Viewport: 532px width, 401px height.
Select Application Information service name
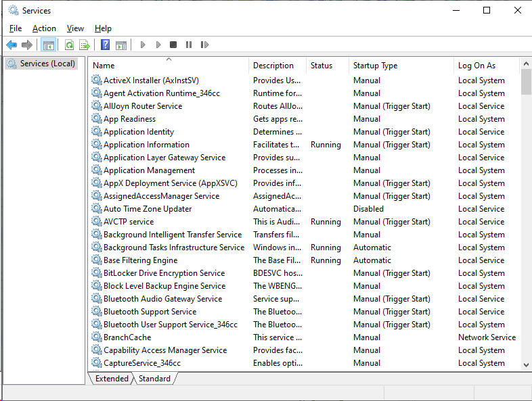point(146,145)
